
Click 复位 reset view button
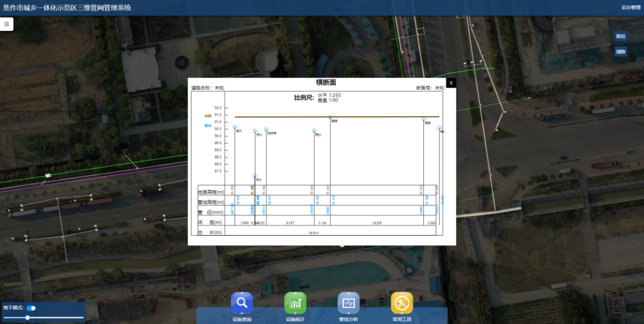621,36
